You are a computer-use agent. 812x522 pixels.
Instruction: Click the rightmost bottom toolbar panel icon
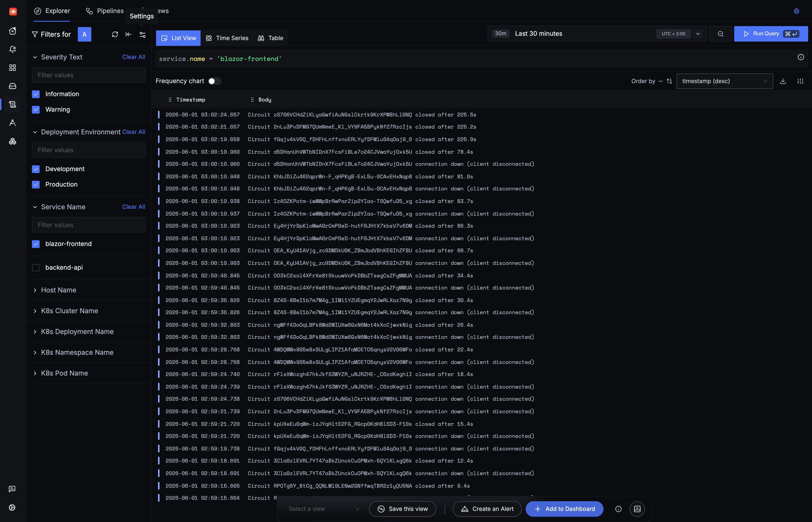pyautogui.click(x=637, y=509)
